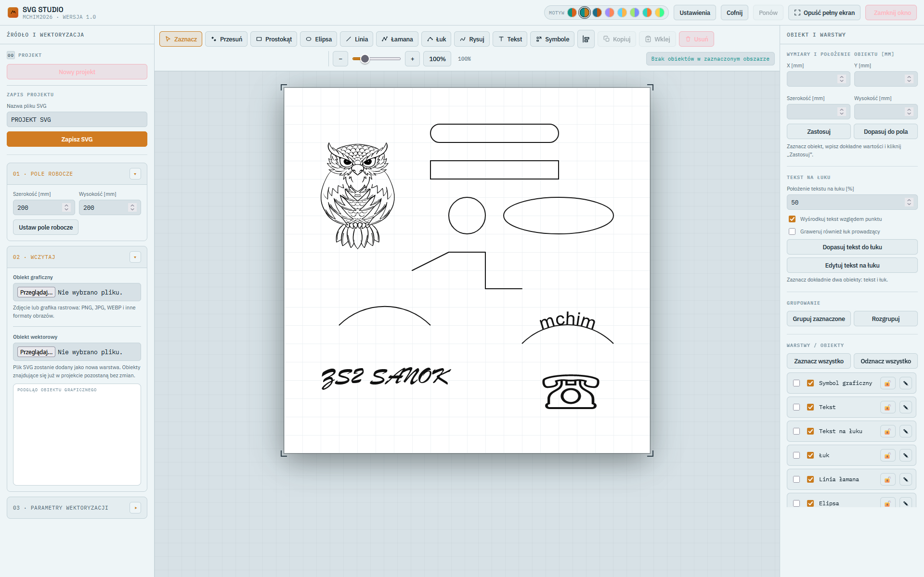
Task: Click the workspace Szerokość stepper arrows
Action: click(x=66, y=207)
